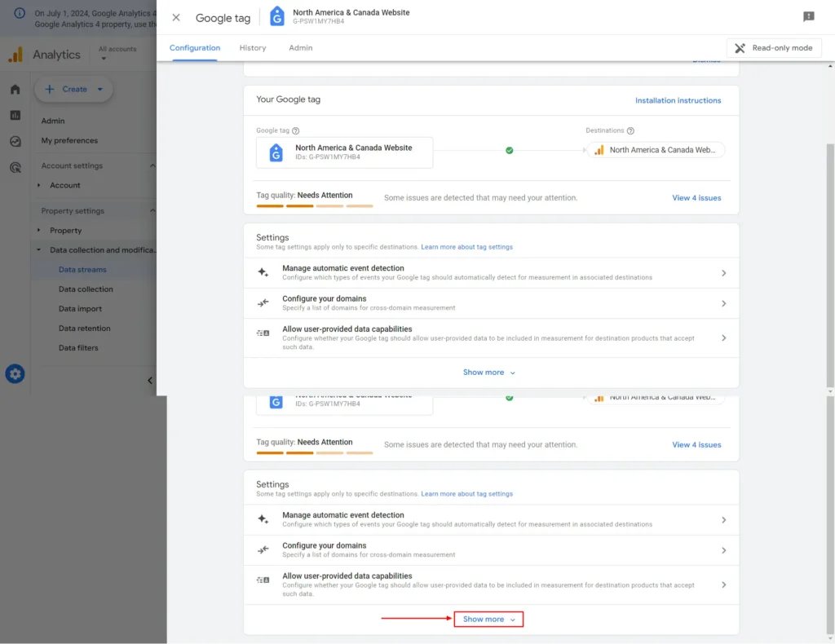Switch to the History tab
The height and width of the screenshot is (644, 835).
pyautogui.click(x=253, y=48)
